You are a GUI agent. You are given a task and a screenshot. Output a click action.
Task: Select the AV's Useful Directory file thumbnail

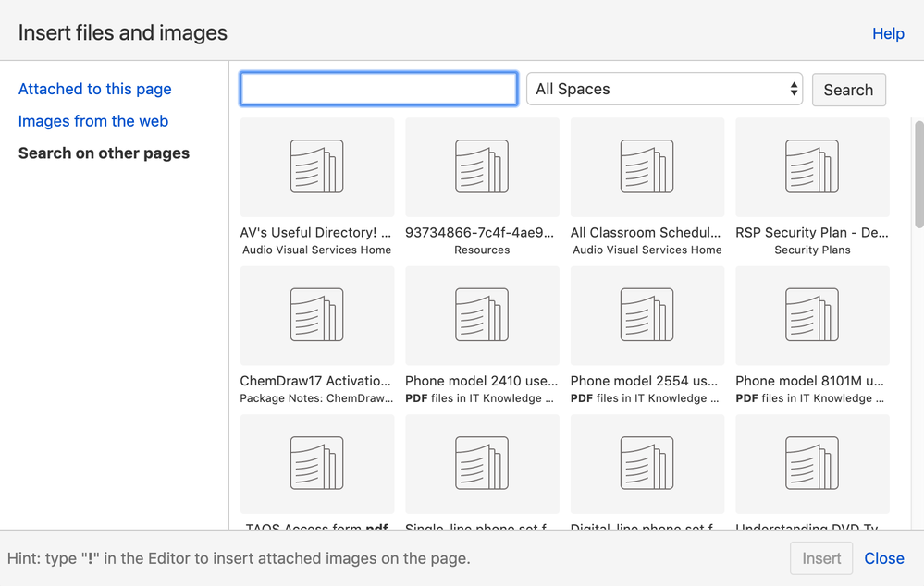click(x=317, y=166)
